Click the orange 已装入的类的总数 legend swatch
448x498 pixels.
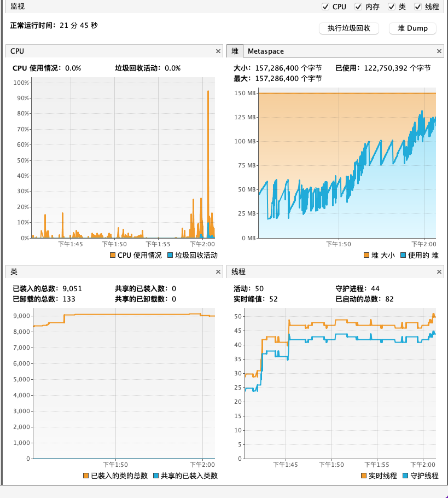(x=86, y=476)
